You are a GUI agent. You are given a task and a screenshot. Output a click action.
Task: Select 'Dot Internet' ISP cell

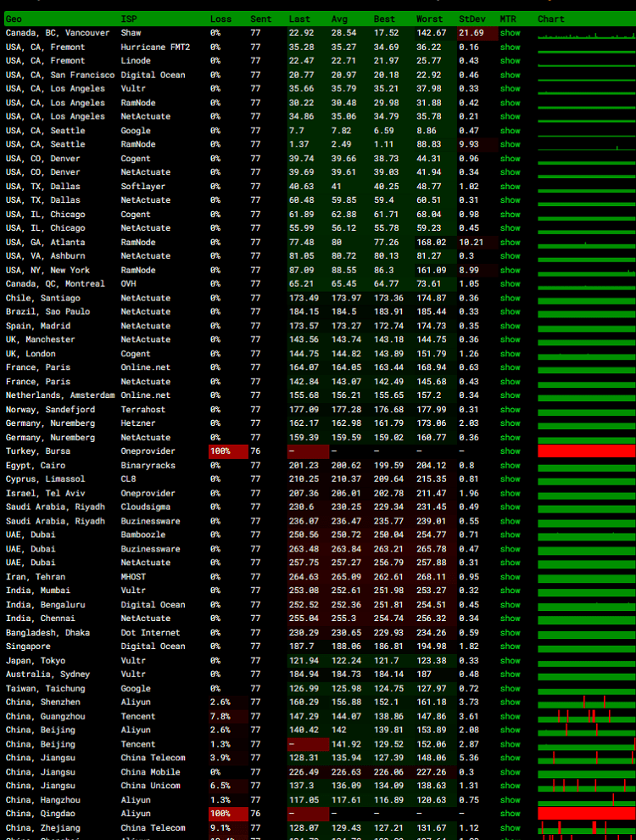click(x=150, y=633)
